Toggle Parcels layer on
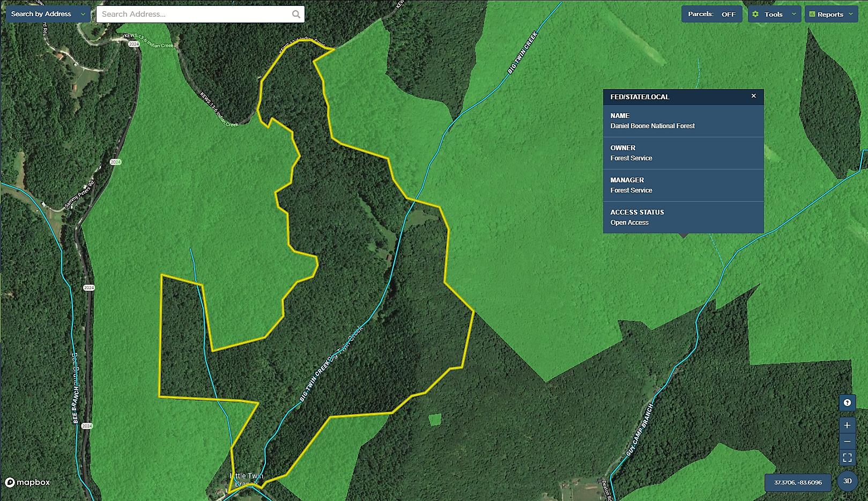 tap(711, 14)
